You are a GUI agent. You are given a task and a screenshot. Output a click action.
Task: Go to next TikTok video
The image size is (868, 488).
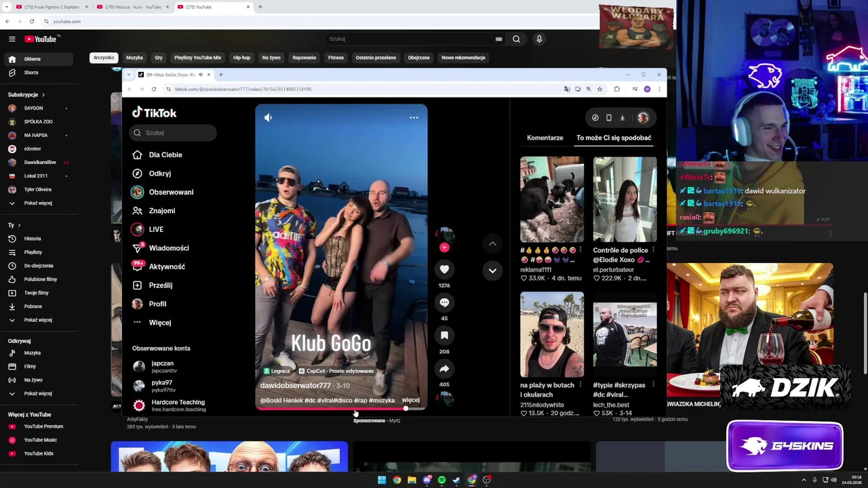pyautogui.click(x=492, y=270)
